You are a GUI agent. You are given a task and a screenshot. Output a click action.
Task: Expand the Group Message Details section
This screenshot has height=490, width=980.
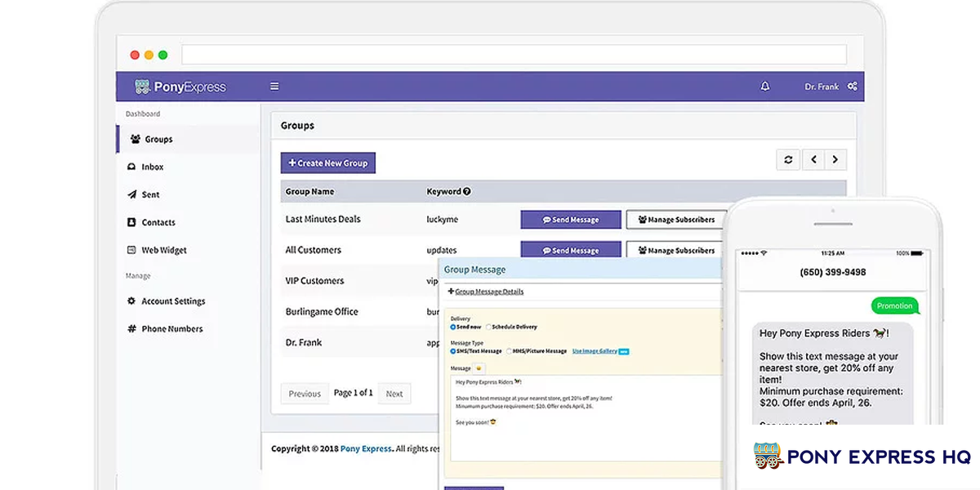tap(486, 292)
